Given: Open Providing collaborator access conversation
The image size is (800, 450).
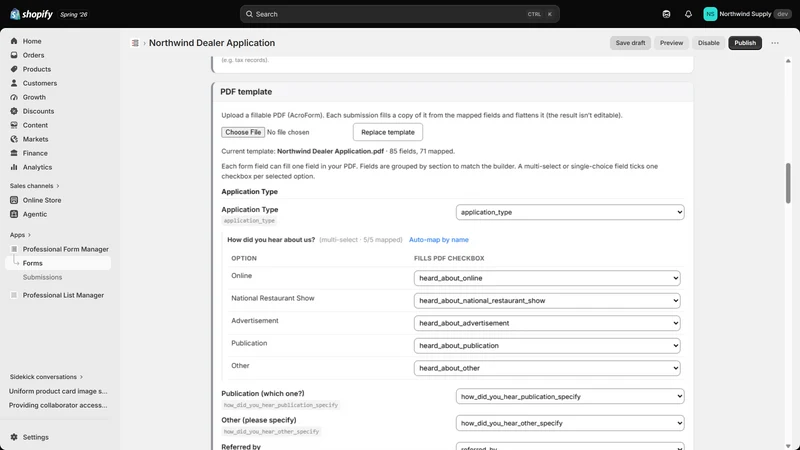Looking at the screenshot, I should click(58, 405).
